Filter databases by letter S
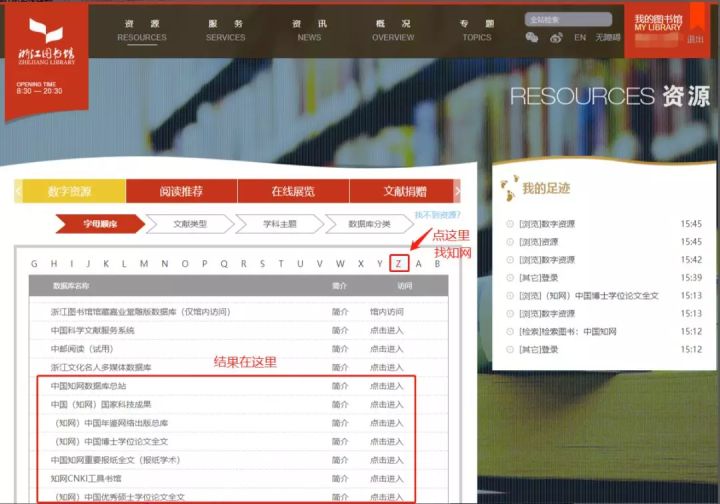Screen dimensions: 720x504 (x=262, y=264)
